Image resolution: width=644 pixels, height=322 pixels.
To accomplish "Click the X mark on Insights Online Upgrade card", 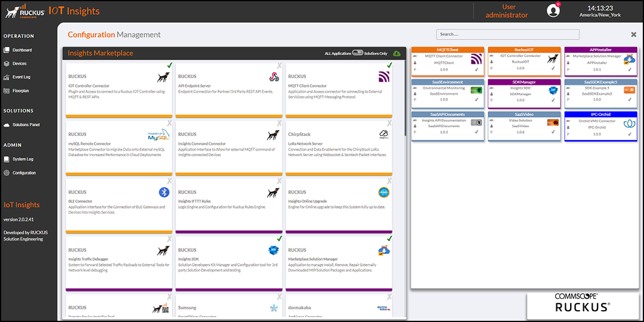I will click(x=389, y=181).
